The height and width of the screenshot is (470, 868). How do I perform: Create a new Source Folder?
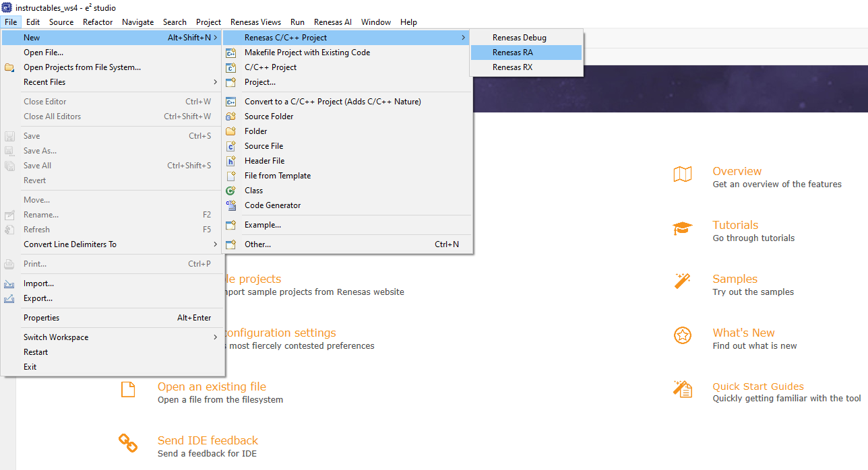[x=347, y=116]
